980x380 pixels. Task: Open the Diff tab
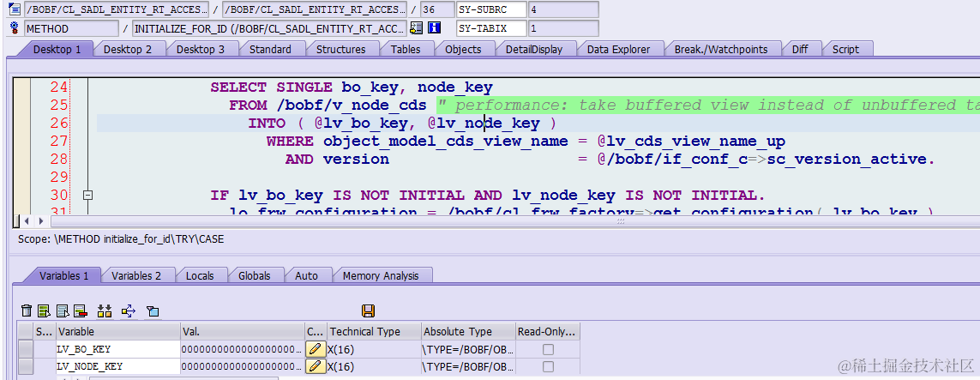800,50
